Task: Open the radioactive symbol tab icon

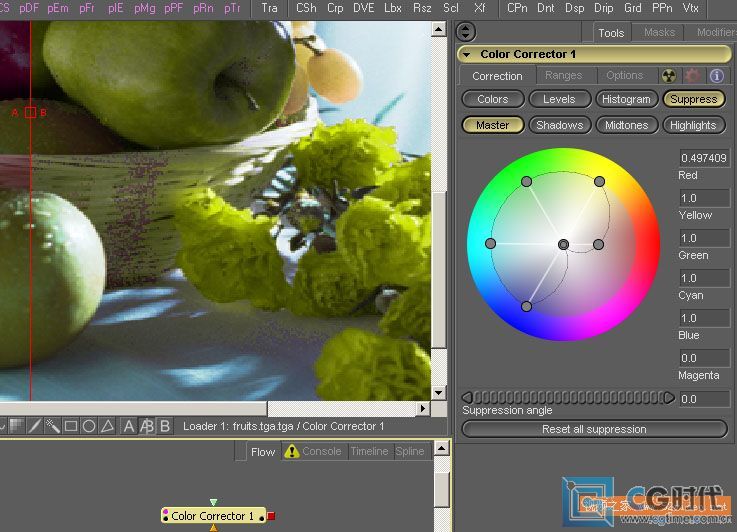Action: coord(669,76)
